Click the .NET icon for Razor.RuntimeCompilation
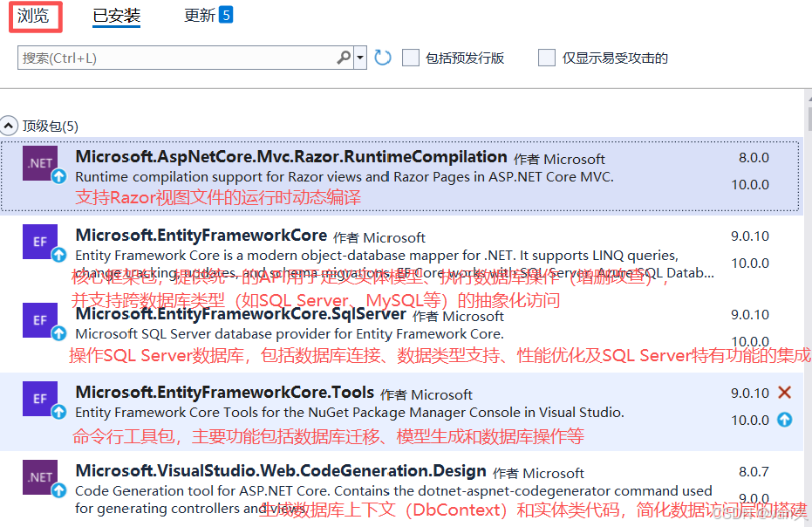 pos(40,163)
